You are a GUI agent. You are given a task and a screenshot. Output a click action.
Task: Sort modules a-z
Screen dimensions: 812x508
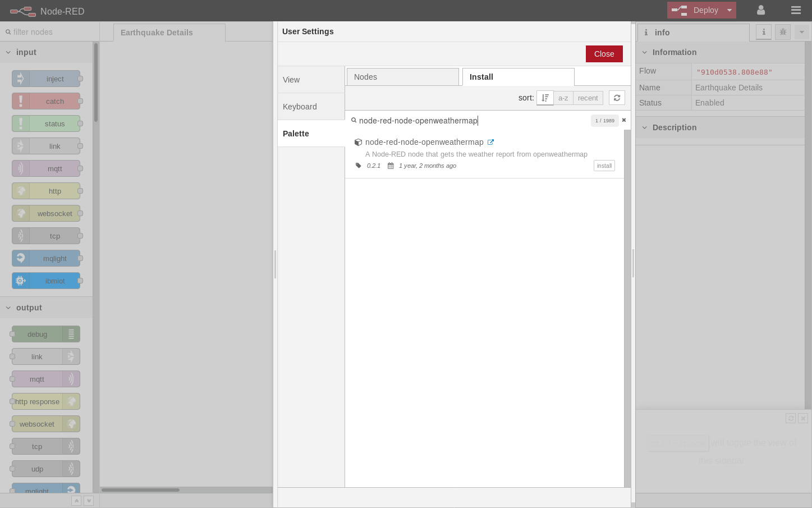coord(563,98)
